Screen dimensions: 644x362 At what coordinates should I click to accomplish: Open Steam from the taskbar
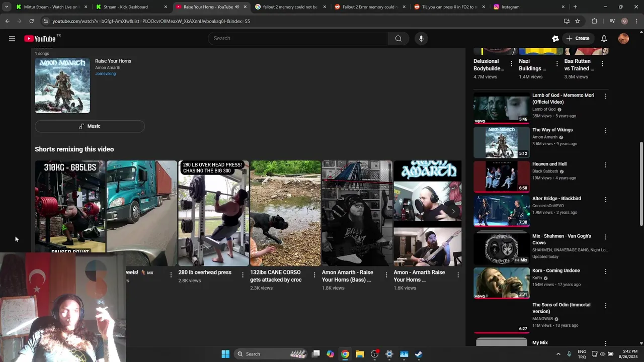[x=419, y=354]
